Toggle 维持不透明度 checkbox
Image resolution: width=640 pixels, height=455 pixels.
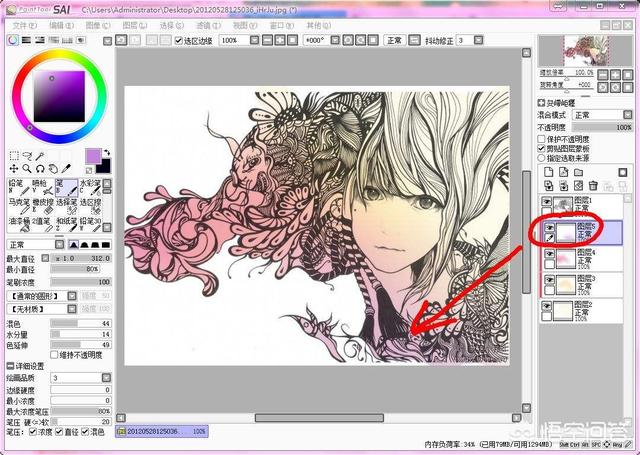click(x=54, y=355)
